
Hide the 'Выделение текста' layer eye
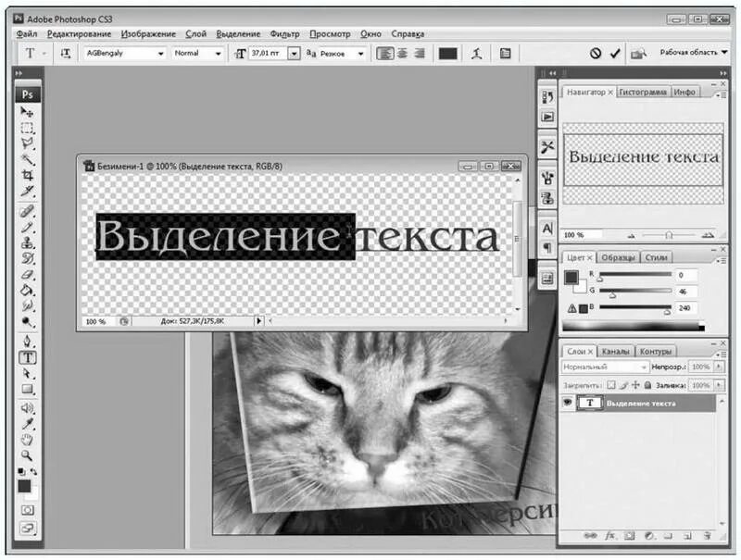tap(567, 403)
